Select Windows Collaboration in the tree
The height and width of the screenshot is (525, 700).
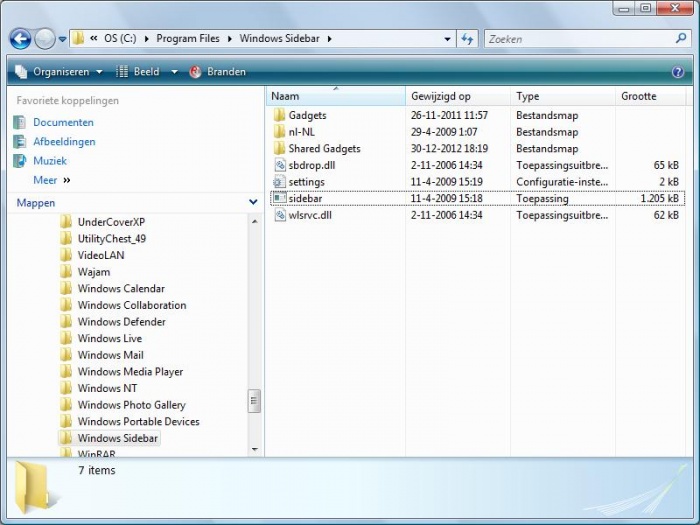click(x=132, y=305)
